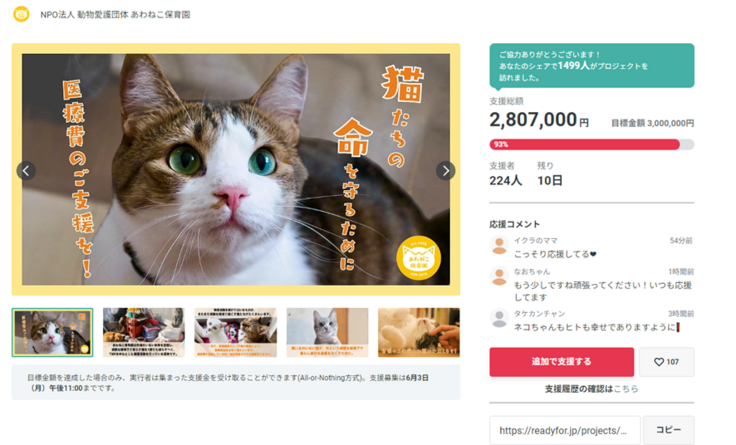Show the previous slide with left arrow
The width and height of the screenshot is (736, 445).
[x=26, y=171]
